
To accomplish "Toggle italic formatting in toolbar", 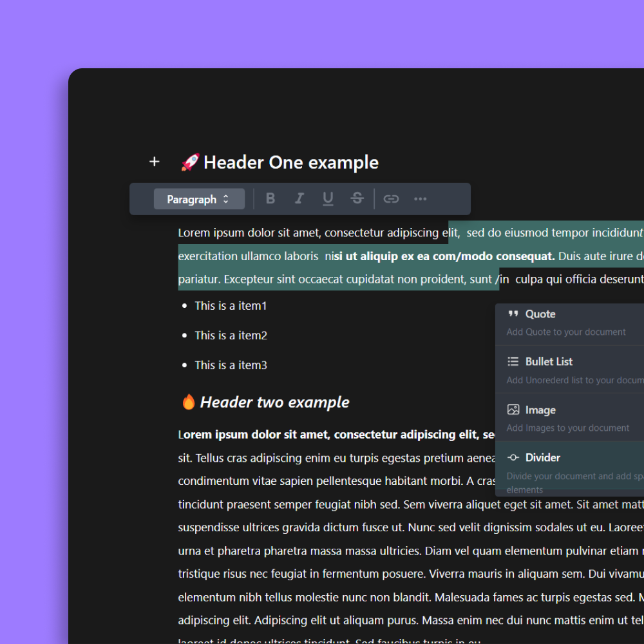I will click(x=299, y=199).
